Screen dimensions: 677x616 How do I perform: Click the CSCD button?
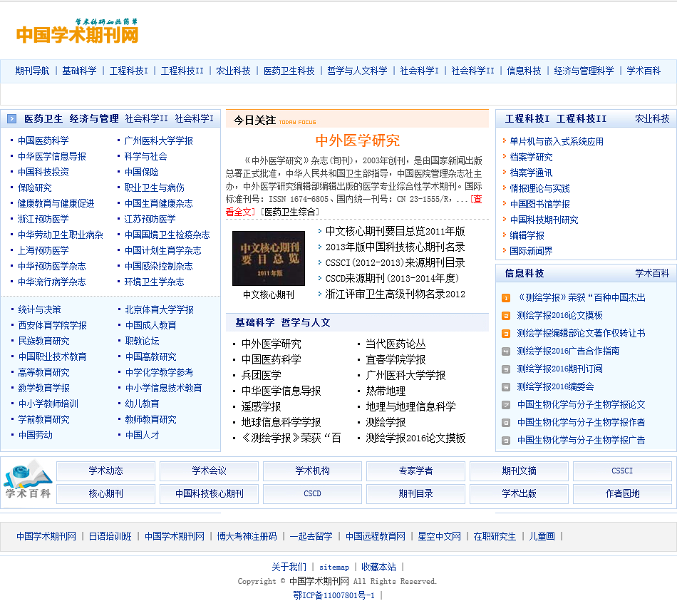tap(312, 494)
